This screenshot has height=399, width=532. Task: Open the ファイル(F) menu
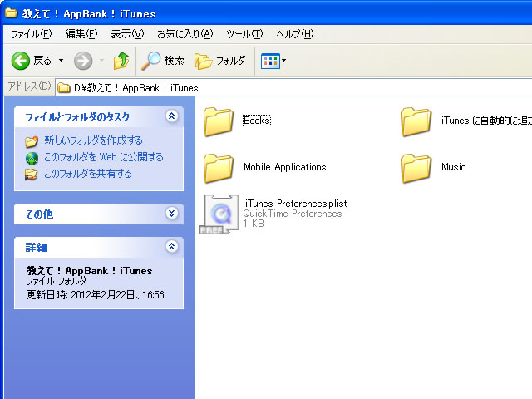pos(32,34)
